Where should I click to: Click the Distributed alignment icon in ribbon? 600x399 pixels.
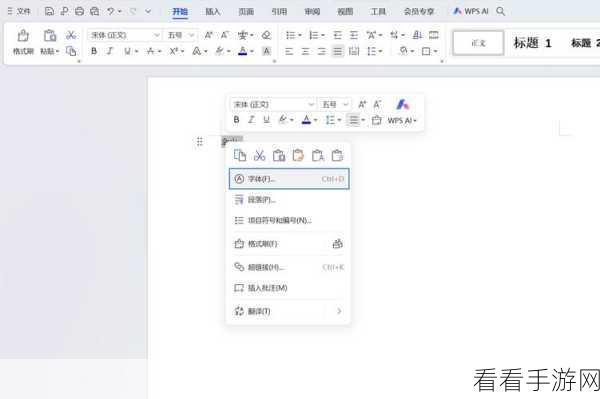click(x=354, y=51)
